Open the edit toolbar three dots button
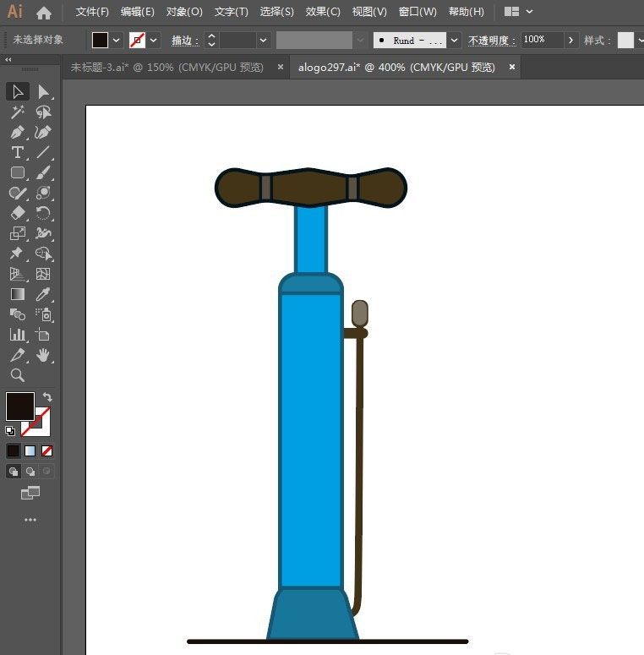Viewport: 644px width, 655px height. click(x=30, y=520)
